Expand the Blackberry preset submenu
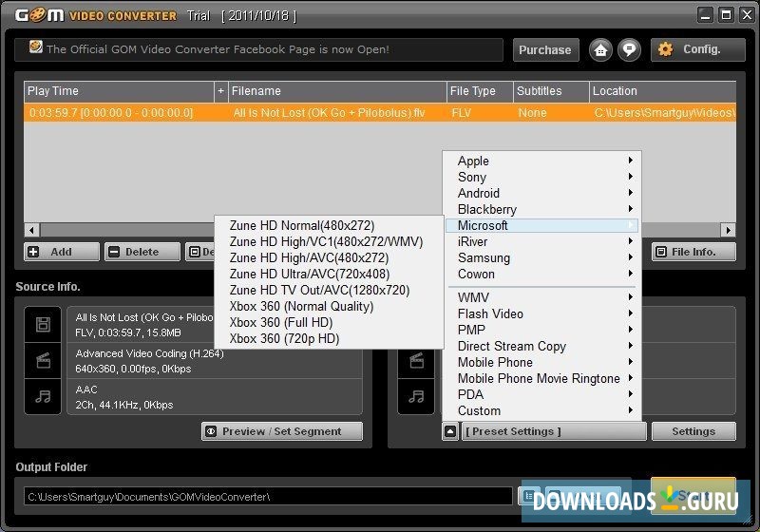Image resolution: width=760 pixels, height=532 pixels. pyautogui.click(x=541, y=209)
